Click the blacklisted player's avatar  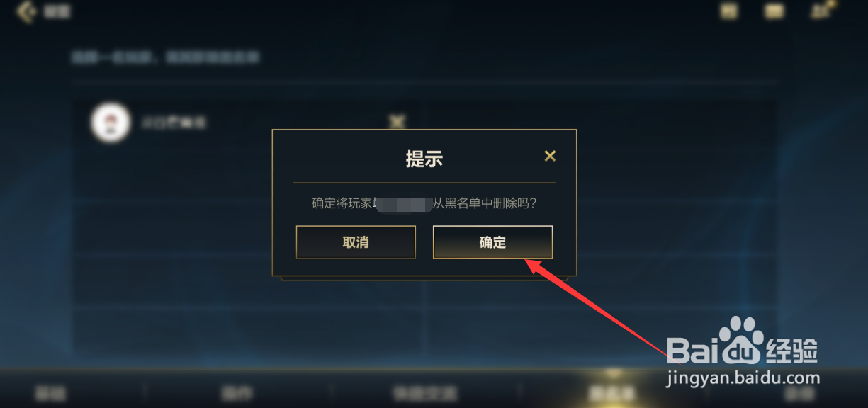pyautogui.click(x=111, y=123)
